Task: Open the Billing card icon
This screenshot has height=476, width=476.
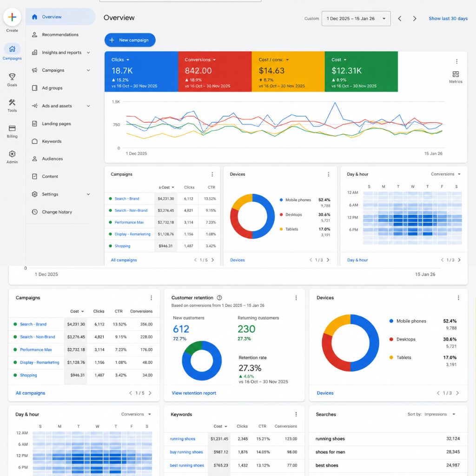Action: point(12,128)
